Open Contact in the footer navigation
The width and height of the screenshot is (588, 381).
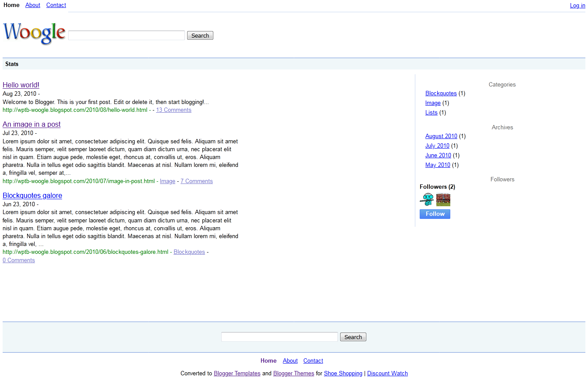[x=313, y=361]
